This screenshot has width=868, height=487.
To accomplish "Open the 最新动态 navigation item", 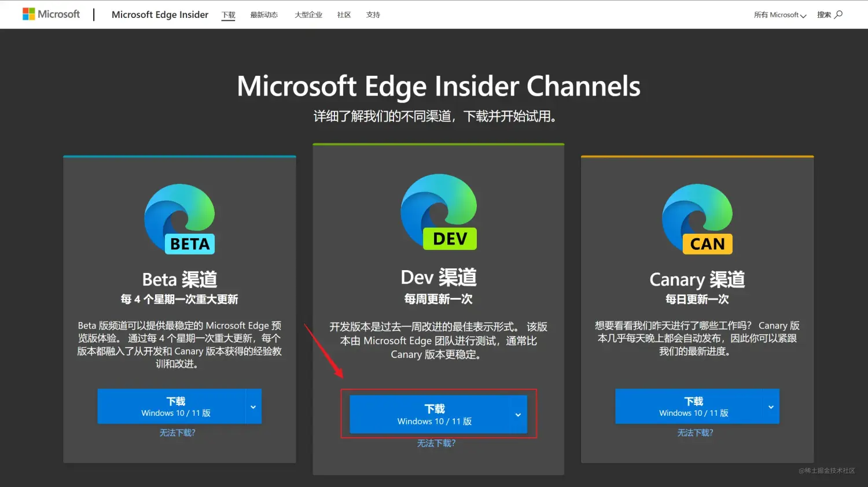I will [x=264, y=15].
